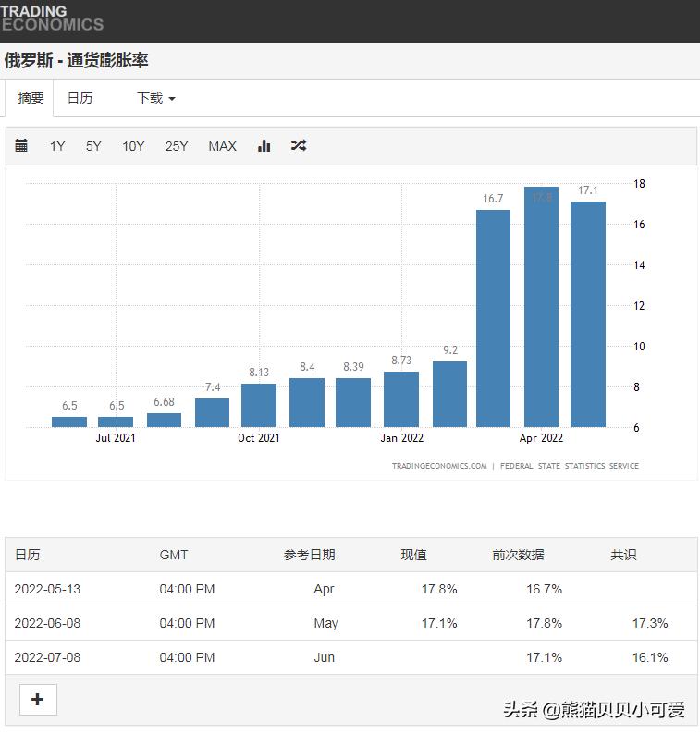The width and height of the screenshot is (700, 734).
Task: Show MAX historical range
Action: pyautogui.click(x=222, y=146)
